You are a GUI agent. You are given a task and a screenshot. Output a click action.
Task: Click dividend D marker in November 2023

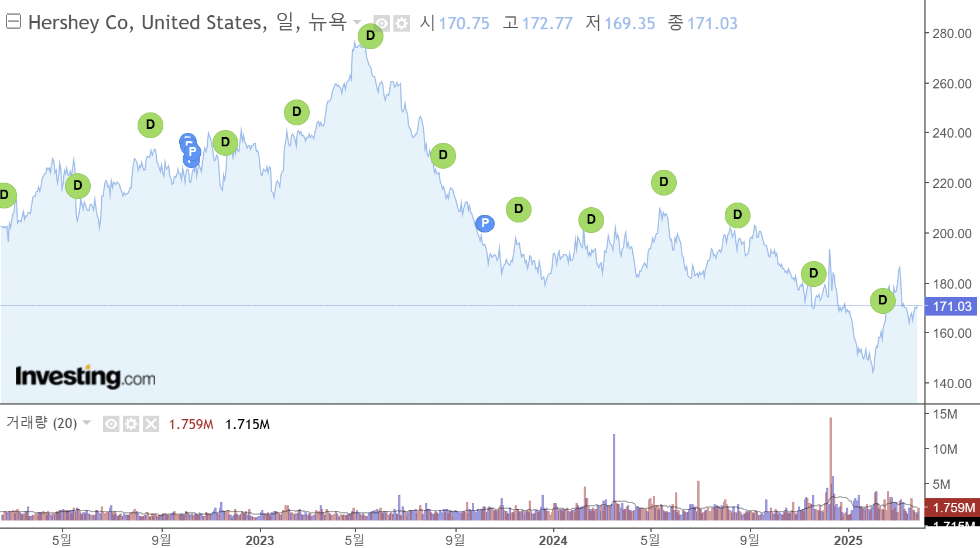point(519,210)
